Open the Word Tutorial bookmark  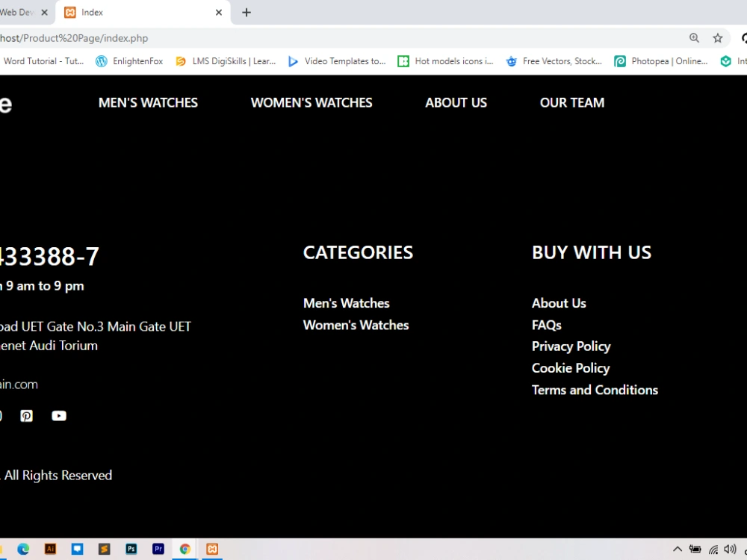(43, 61)
